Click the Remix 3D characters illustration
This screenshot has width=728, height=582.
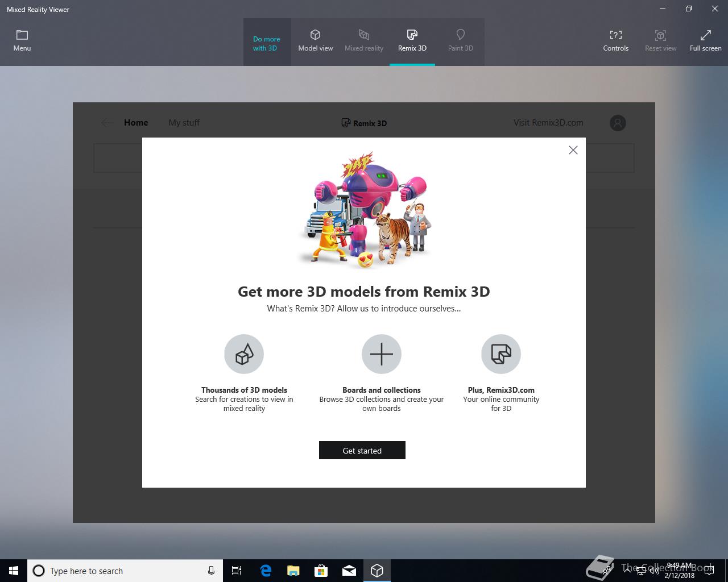(x=364, y=210)
